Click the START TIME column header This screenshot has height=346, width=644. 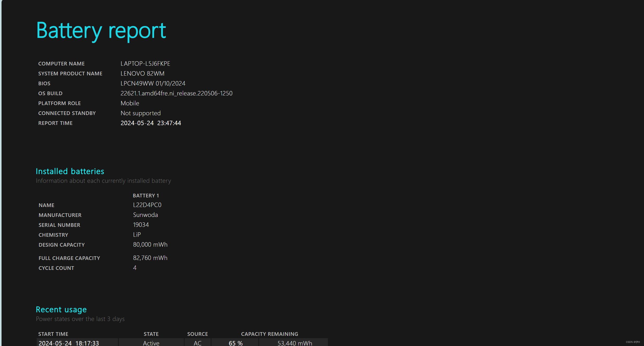coord(53,334)
